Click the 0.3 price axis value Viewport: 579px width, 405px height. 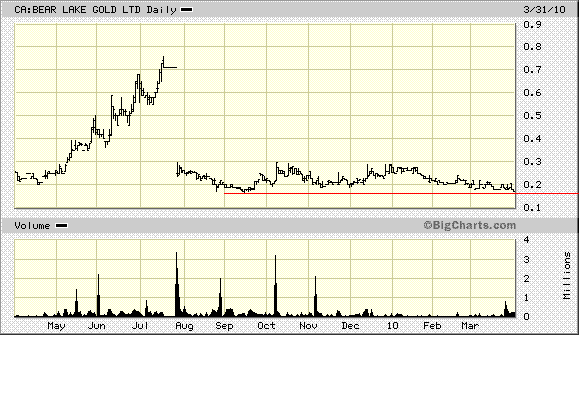[532, 162]
